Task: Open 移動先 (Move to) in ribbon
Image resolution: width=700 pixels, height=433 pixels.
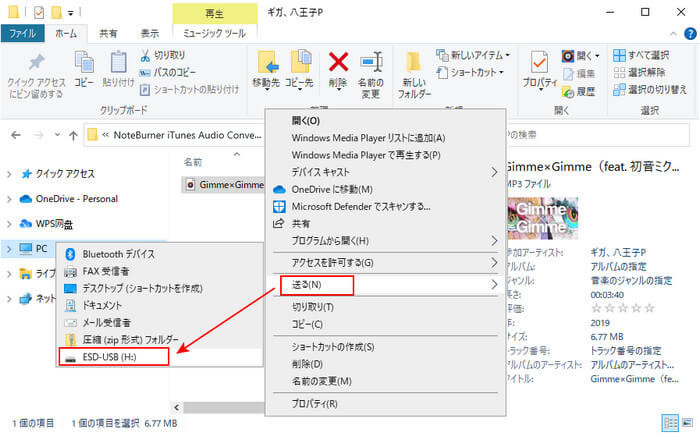Action: [267, 70]
